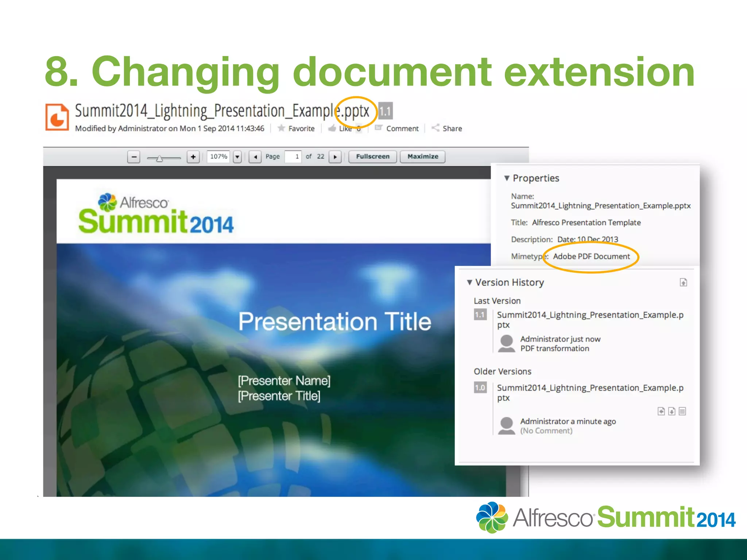Click the Administrator avatar under version 1.1
Screen dimensions: 747x560
point(506,344)
